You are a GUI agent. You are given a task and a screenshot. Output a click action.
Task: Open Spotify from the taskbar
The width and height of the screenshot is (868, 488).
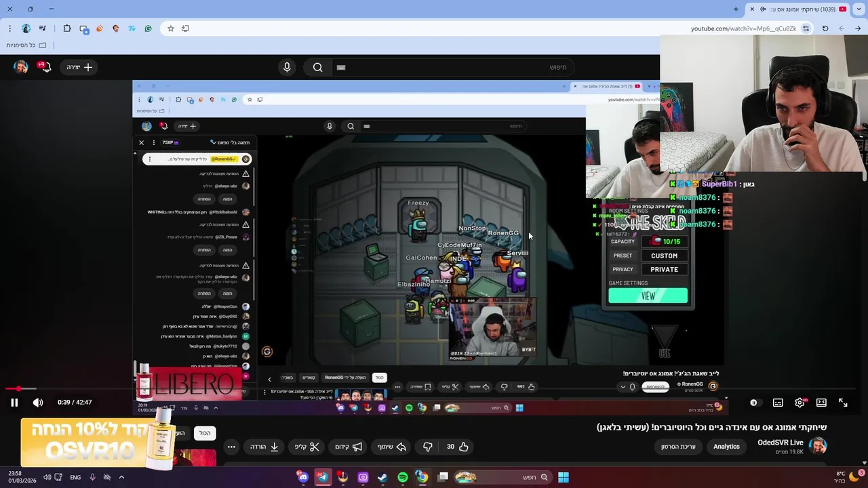point(403,477)
